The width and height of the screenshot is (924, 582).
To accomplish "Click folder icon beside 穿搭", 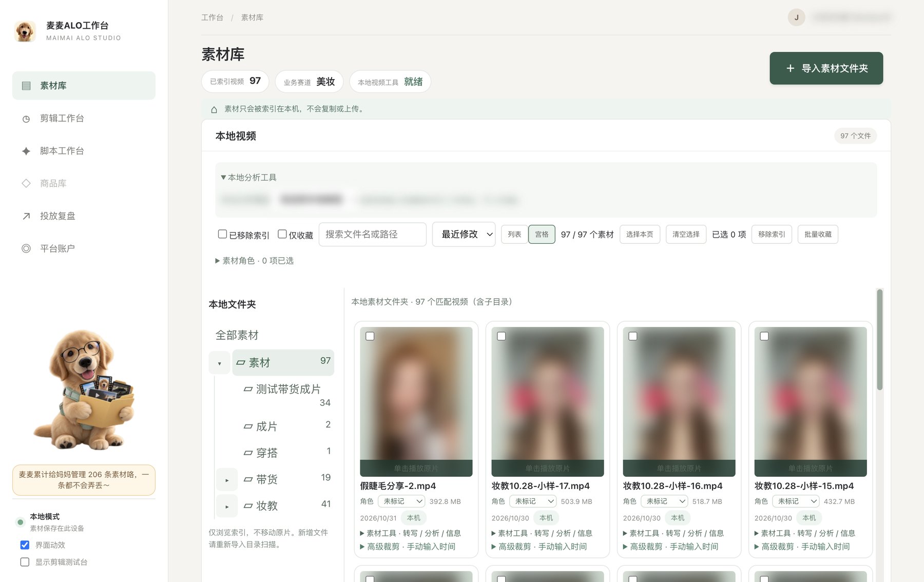I will [248, 453].
